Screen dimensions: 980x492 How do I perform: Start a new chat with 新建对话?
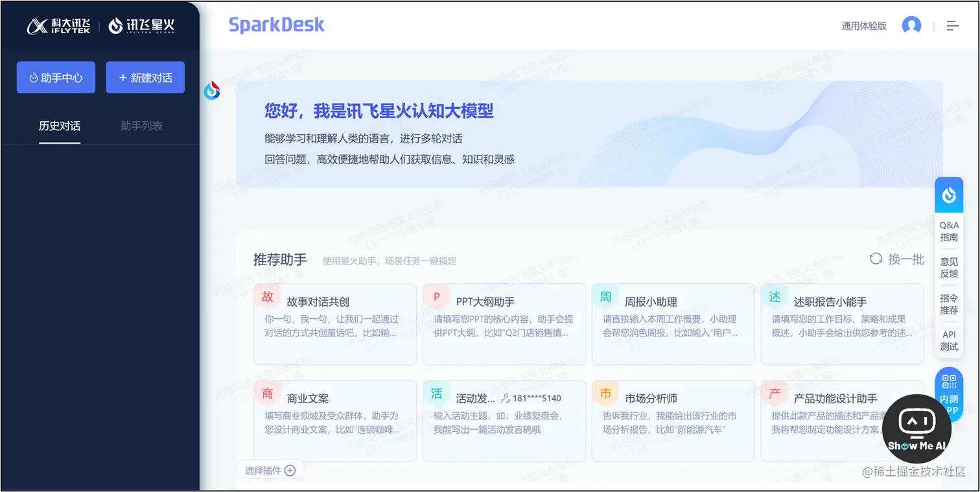click(x=145, y=77)
